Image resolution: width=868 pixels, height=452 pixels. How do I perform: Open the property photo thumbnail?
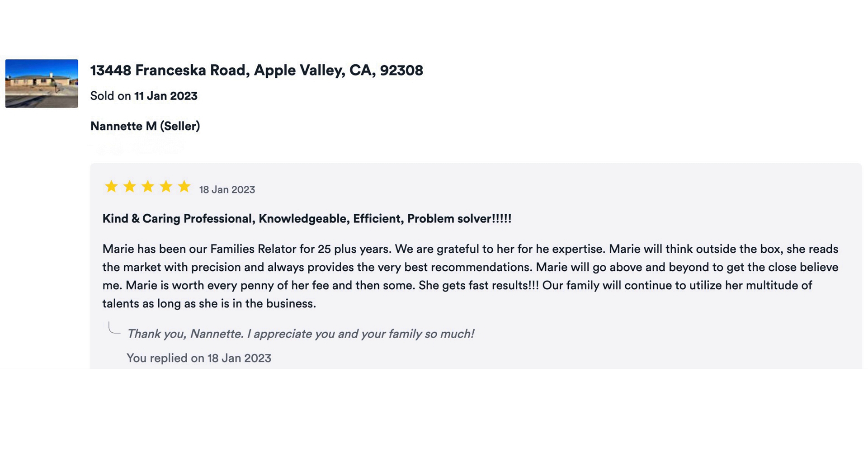42,84
